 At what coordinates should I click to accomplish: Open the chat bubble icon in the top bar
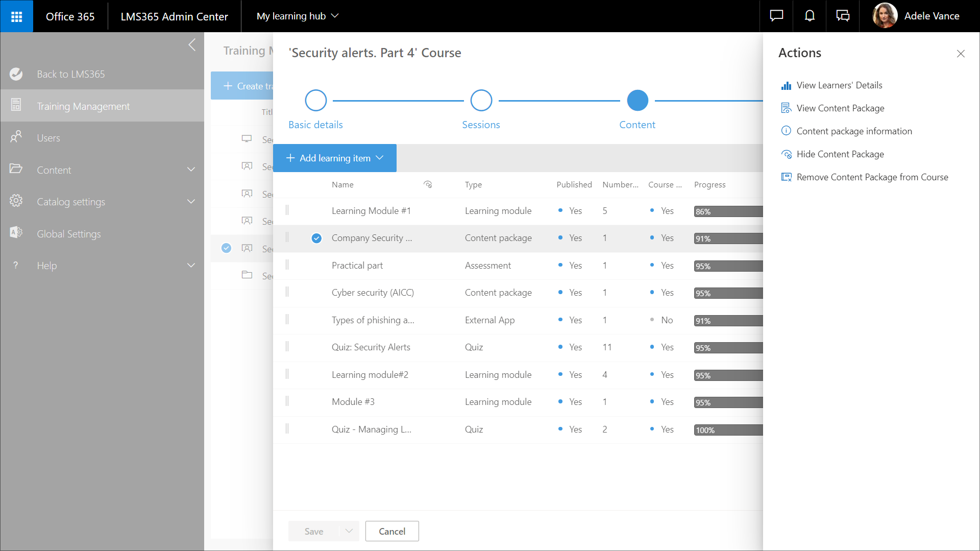click(776, 16)
